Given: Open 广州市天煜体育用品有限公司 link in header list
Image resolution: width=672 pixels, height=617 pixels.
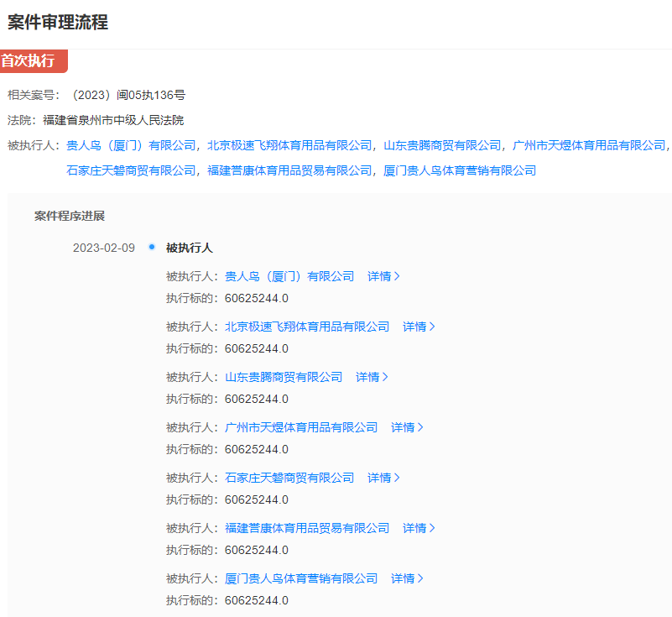Looking at the screenshot, I should pyautogui.click(x=589, y=145).
